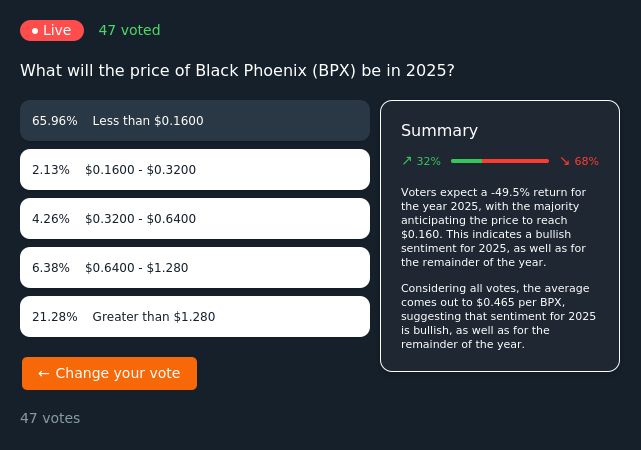Click the red segment of sentiment bar
The width and height of the screenshot is (641, 450).
[x=515, y=161]
